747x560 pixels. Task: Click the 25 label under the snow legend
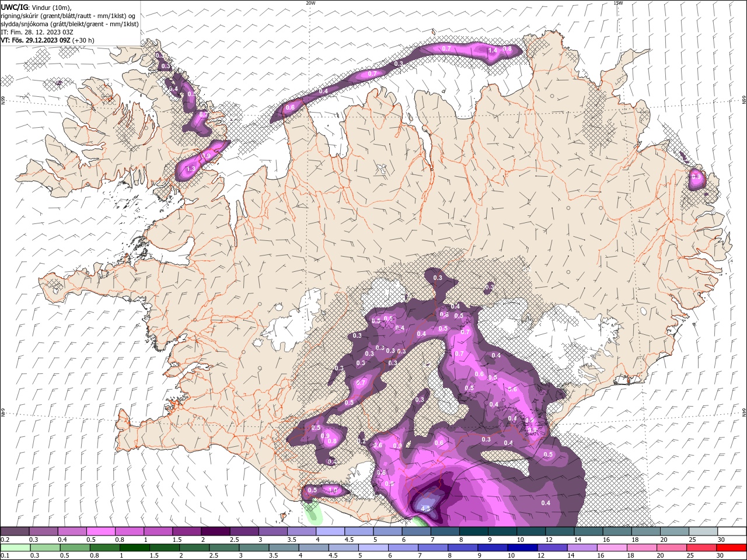click(x=692, y=540)
